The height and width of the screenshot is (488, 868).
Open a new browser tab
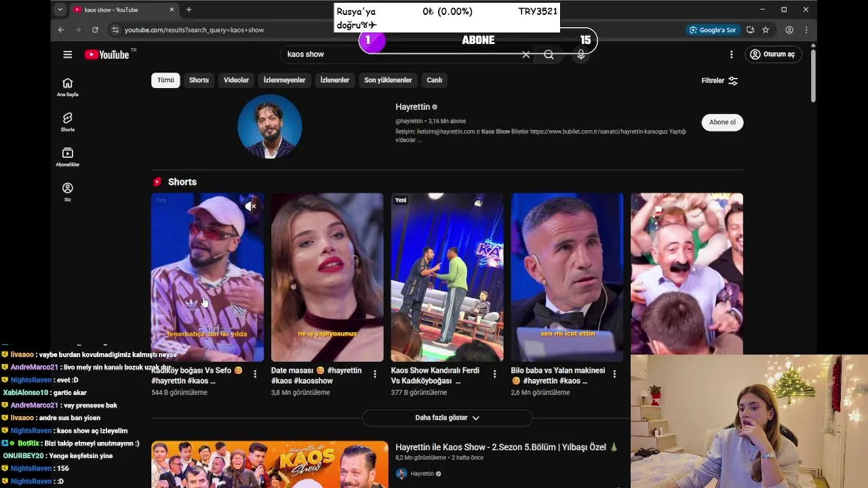tap(189, 9)
